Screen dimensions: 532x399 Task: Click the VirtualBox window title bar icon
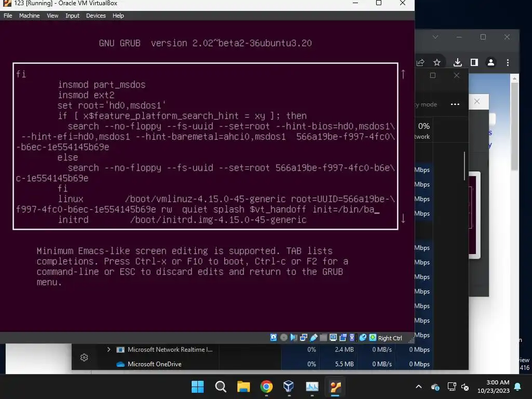tap(7, 3)
